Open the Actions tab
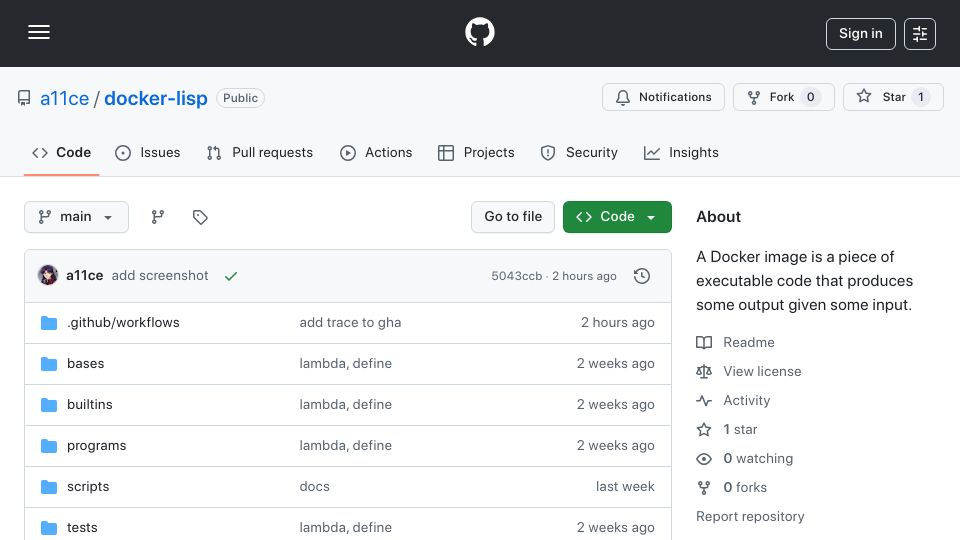Image resolution: width=960 pixels, height=540 pixels. (x=376, y=152)
